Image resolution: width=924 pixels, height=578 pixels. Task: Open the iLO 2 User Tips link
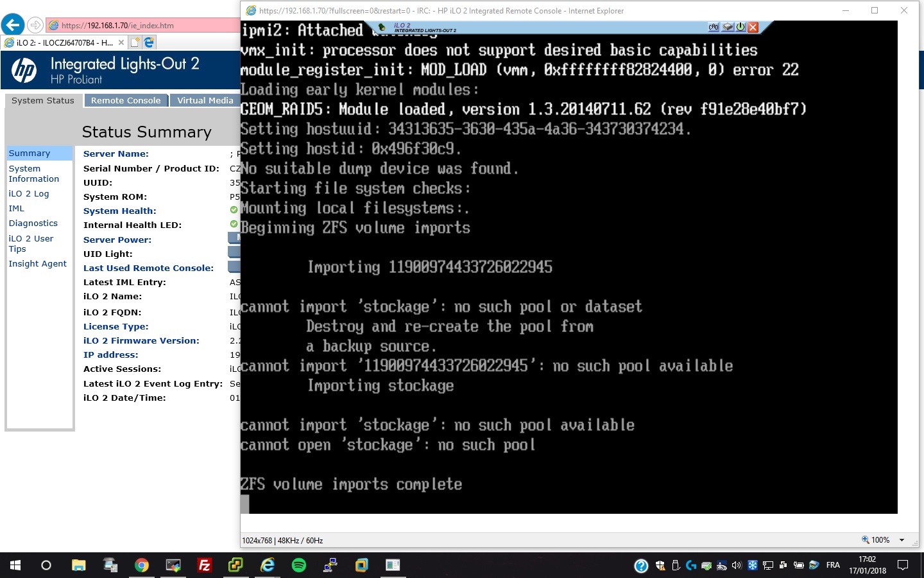[31, 244]
